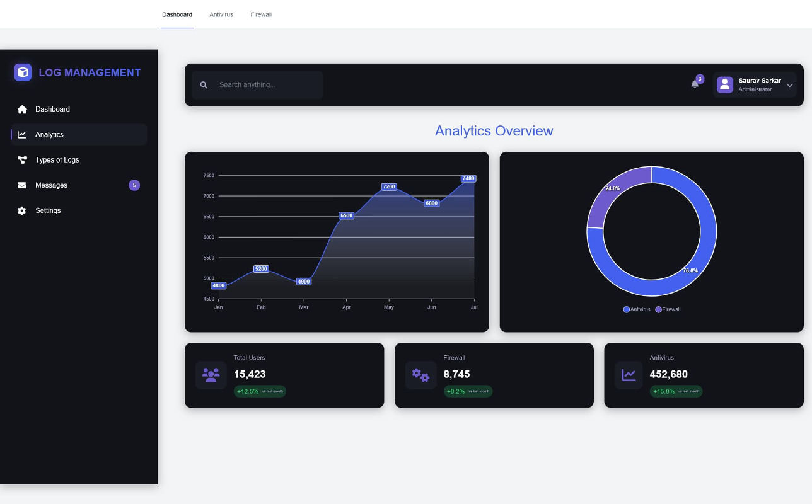The height and width of the screenshot is (504, 812).
Task: Click the Dashboard home icon in sidebar
Action: pos(22,110)
